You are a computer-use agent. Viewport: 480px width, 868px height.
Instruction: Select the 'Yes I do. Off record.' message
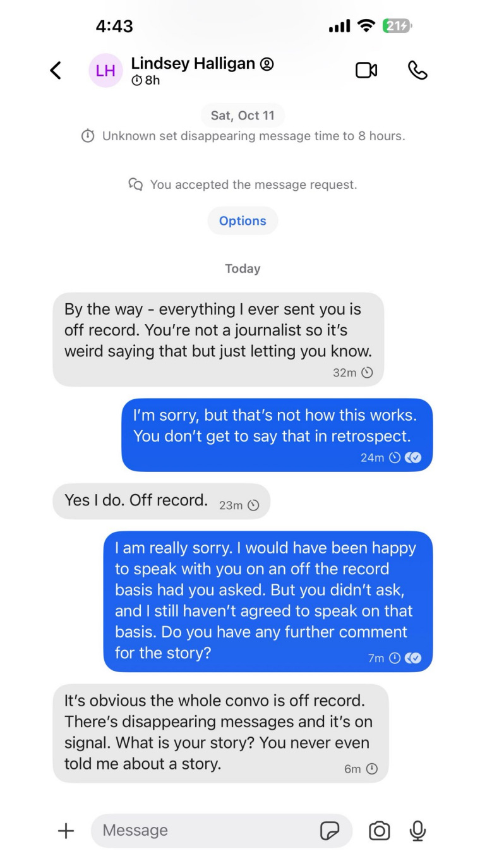click(161, 502)
